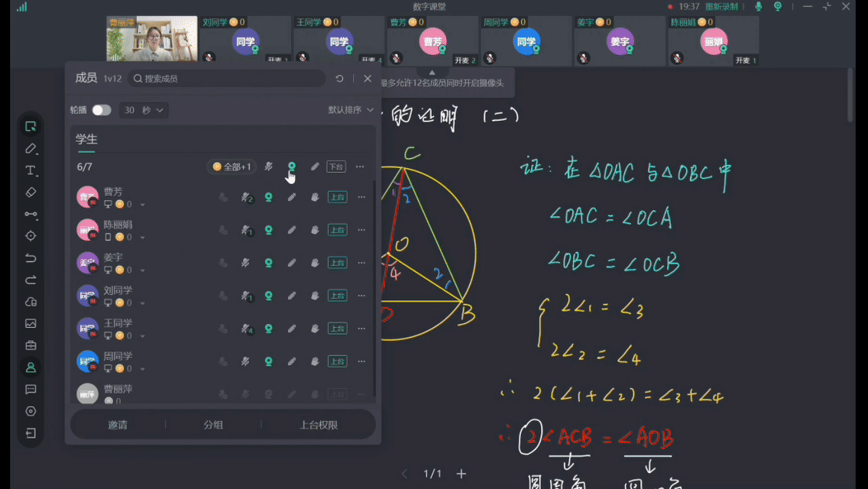Expand the dropdown arrow under 陈丽娟
Viewport: 868px width, 489px height.
coord(142,238)
